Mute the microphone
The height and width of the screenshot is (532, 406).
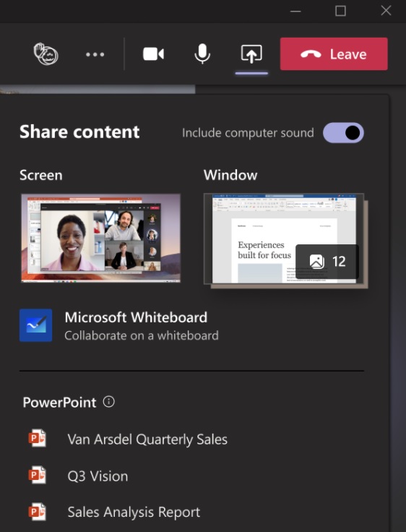202,54
